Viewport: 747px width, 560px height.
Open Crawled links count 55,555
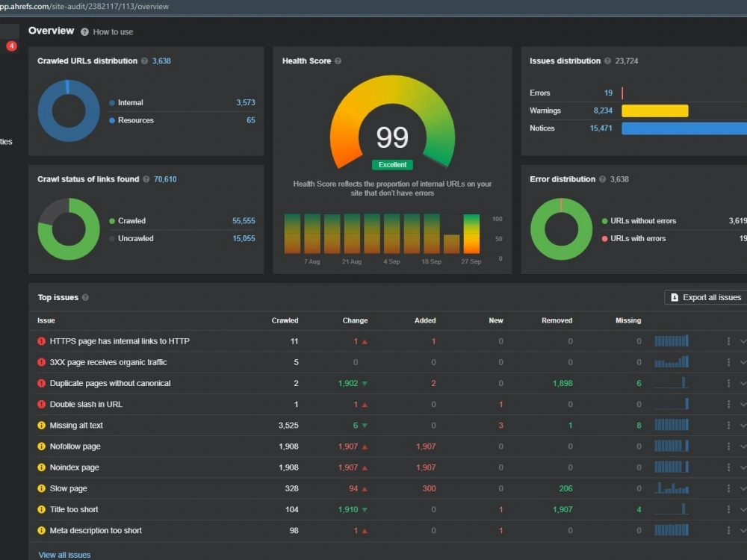tap(244, 220)
